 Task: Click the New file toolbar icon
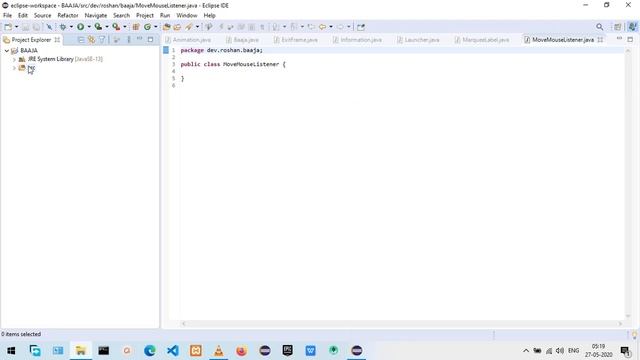point(8,27)
